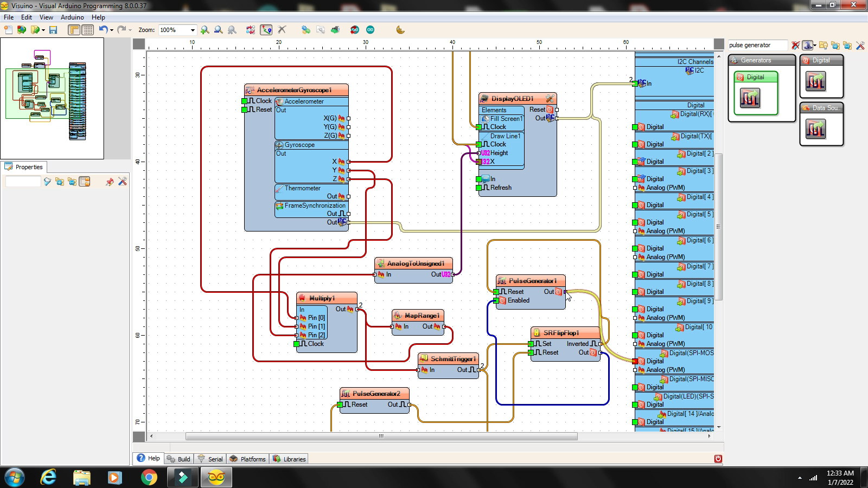The image size is (868, 488).
Task: Expand the undo history dropdown arrow
Action: point(111,30)
